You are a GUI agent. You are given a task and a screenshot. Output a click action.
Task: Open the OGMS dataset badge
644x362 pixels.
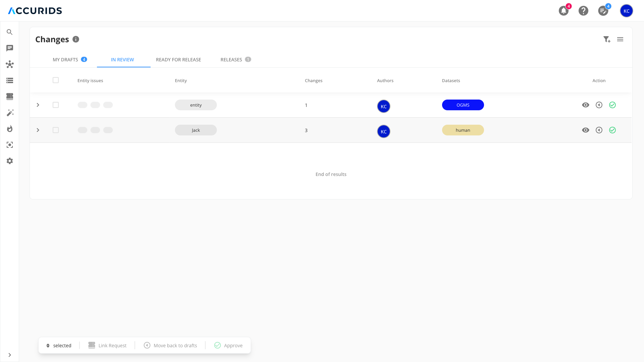click(x=463, y=105)
